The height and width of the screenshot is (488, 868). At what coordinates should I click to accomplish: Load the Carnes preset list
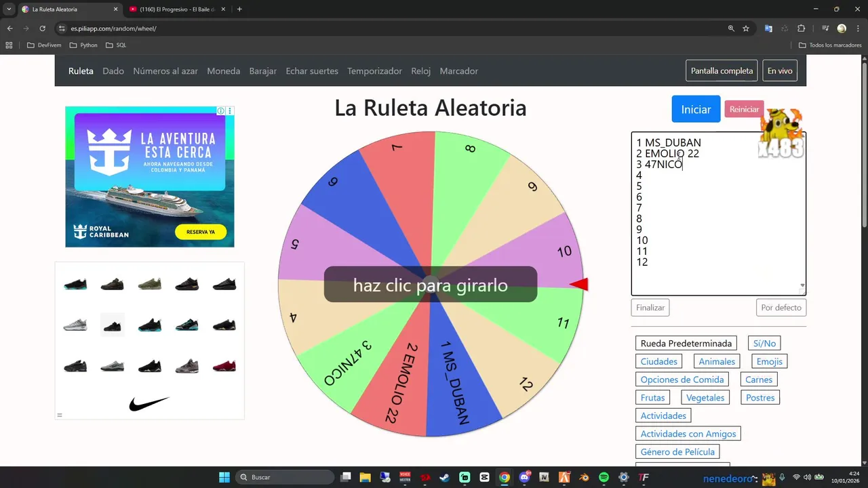(759, 380)
